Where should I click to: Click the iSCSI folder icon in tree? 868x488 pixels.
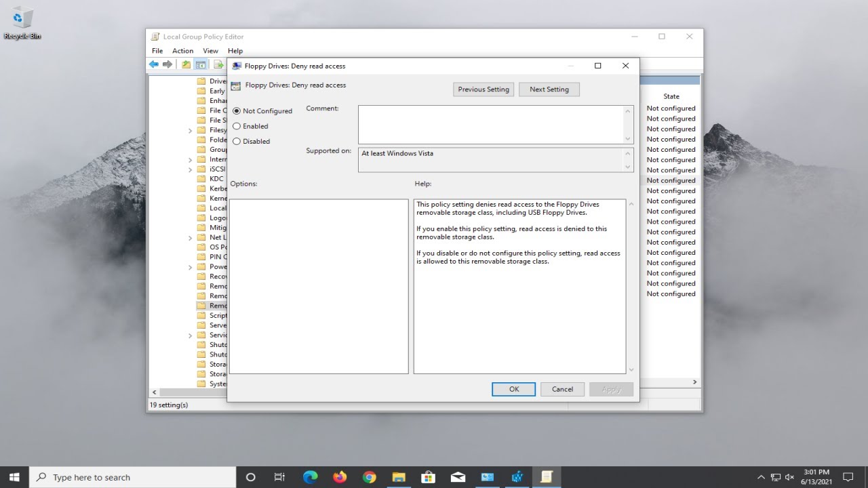[x=201, y=169]
